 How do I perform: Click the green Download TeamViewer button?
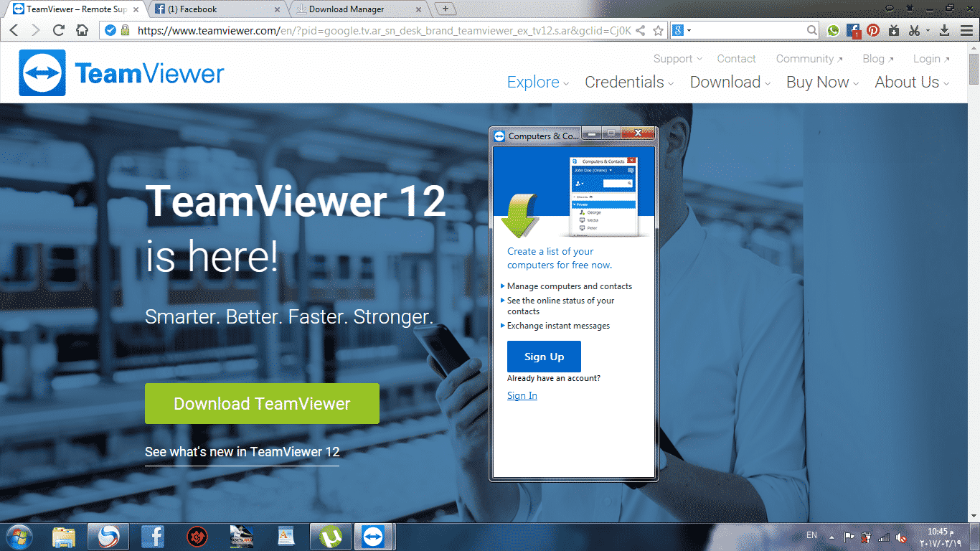tap(262, 403)
